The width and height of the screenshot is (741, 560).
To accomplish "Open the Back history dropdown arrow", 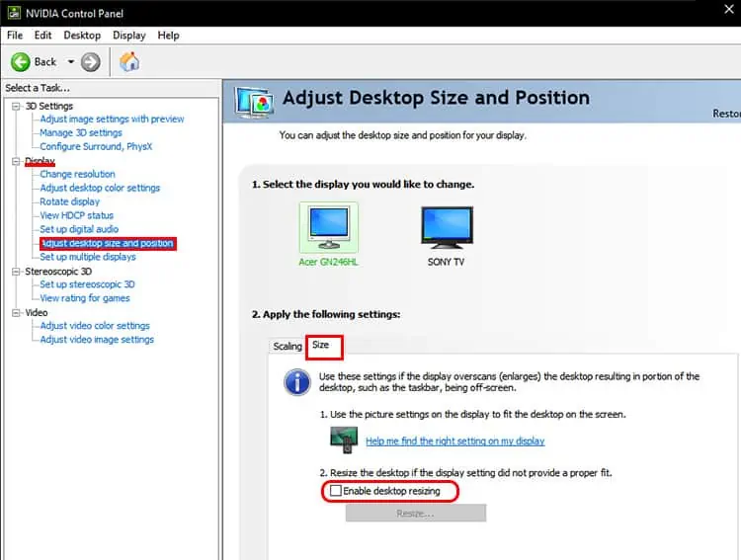I will [x=71, y=62].
